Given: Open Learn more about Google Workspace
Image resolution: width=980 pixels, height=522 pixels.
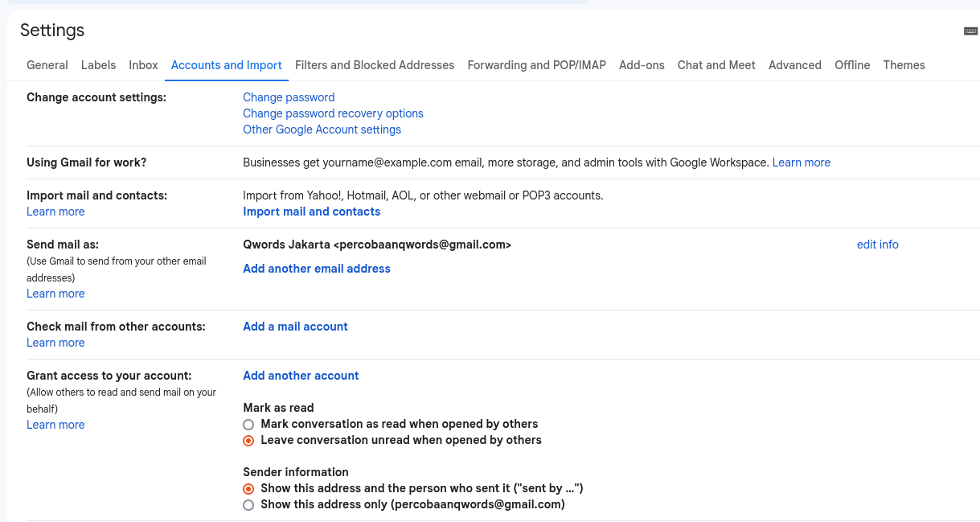Looking at the screenshot, I should [x=801, y=162].
